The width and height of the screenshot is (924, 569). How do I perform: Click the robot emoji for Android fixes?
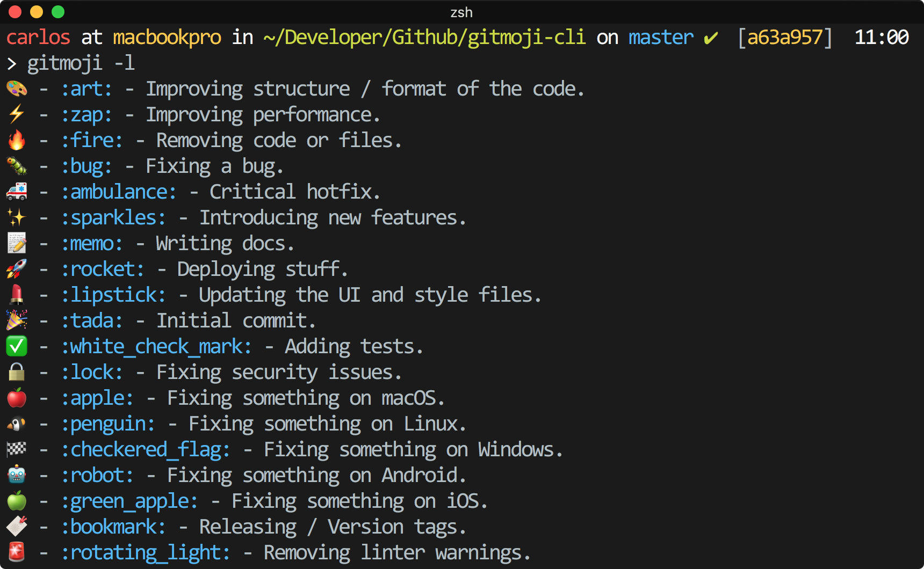click(x=16, y=475)
